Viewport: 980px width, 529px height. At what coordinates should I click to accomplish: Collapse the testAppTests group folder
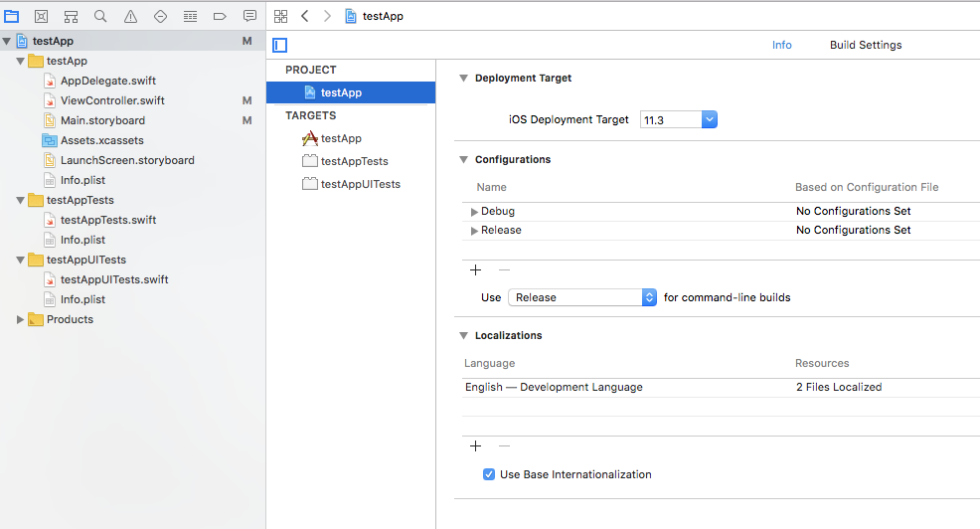tap(21, 201)
